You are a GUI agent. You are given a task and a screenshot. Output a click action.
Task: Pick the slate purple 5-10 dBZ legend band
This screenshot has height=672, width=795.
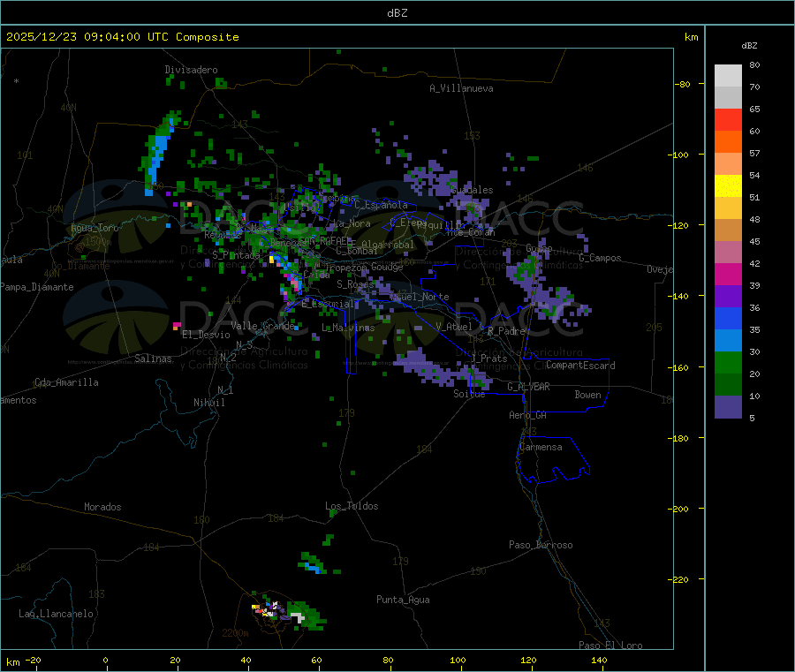coord(728,407)
